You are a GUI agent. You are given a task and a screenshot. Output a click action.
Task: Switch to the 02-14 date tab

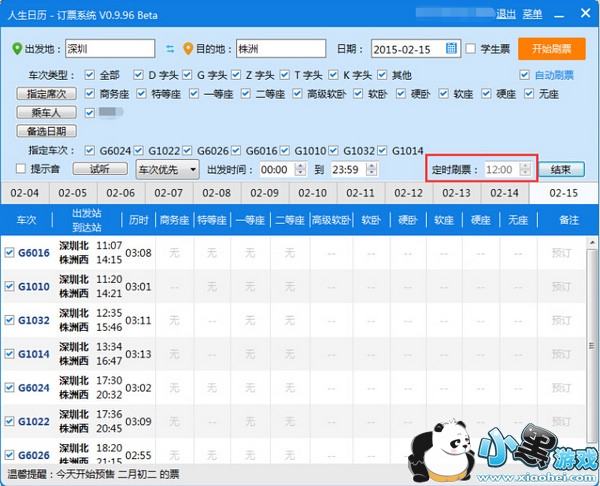(x=505, y=192)
